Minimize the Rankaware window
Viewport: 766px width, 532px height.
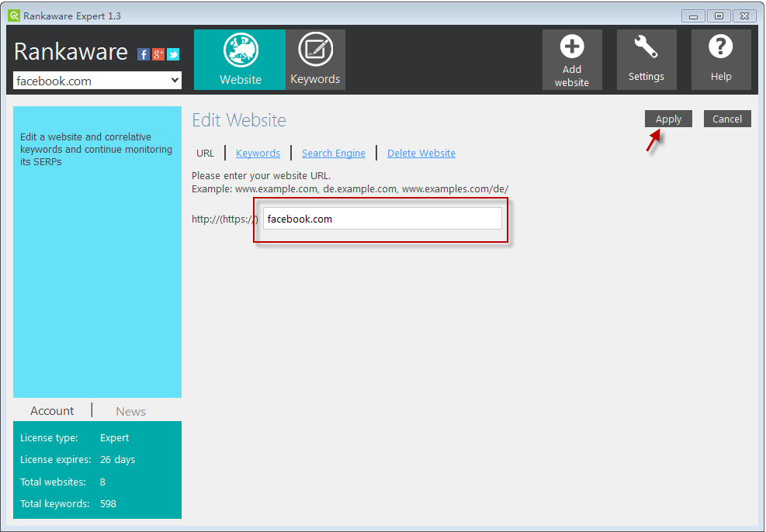[x=693, y=16]
